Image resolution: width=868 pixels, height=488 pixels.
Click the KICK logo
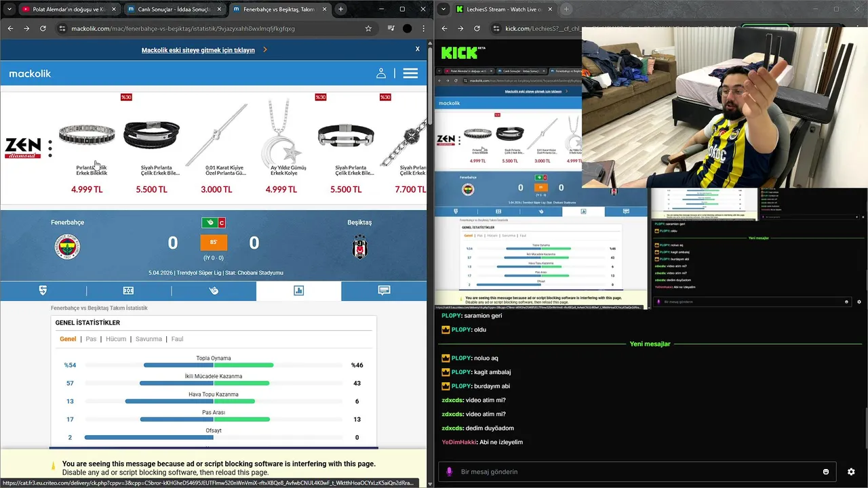460,52
